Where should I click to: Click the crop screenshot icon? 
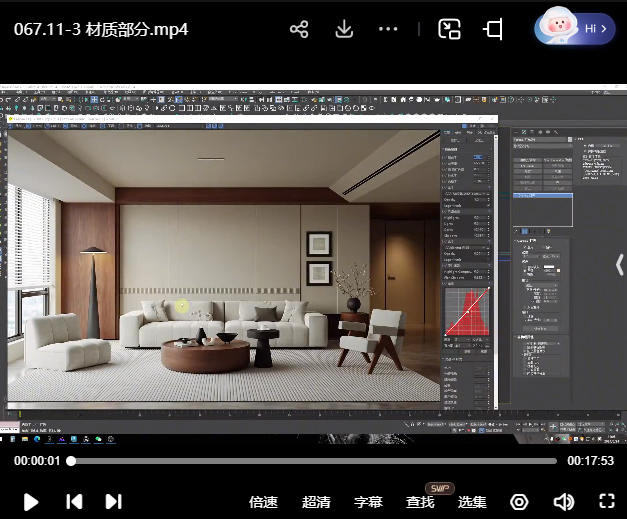coord(493,30)
